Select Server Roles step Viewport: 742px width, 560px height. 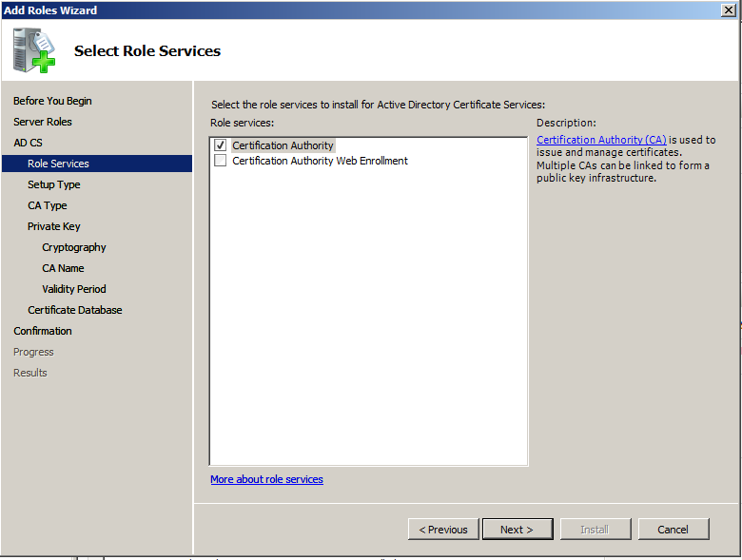[43, 122]
